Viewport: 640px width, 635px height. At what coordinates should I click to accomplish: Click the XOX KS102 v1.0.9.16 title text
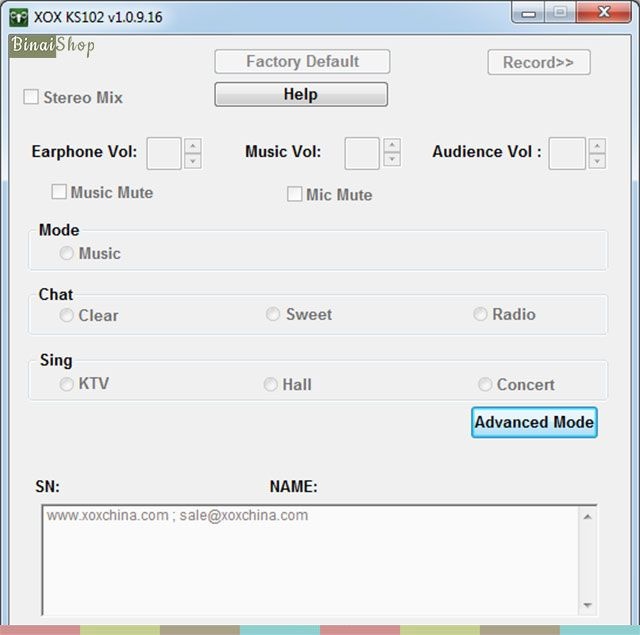98,17
